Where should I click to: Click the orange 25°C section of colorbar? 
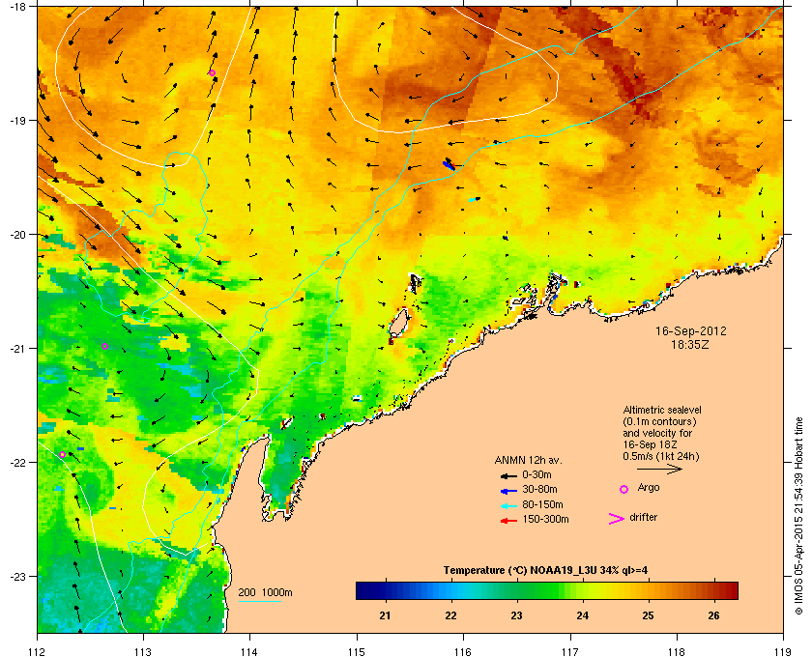click(x=648, y=590)
